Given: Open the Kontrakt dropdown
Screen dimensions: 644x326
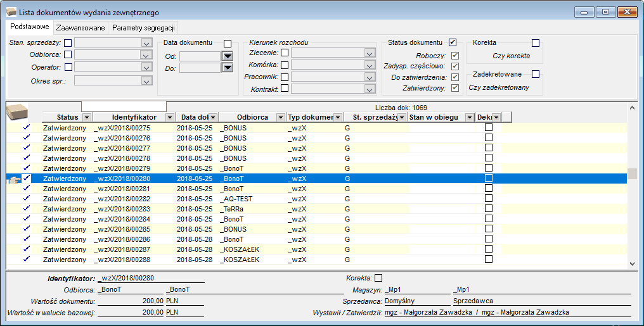Looking at the screenshot, I should tap(370, 89).
